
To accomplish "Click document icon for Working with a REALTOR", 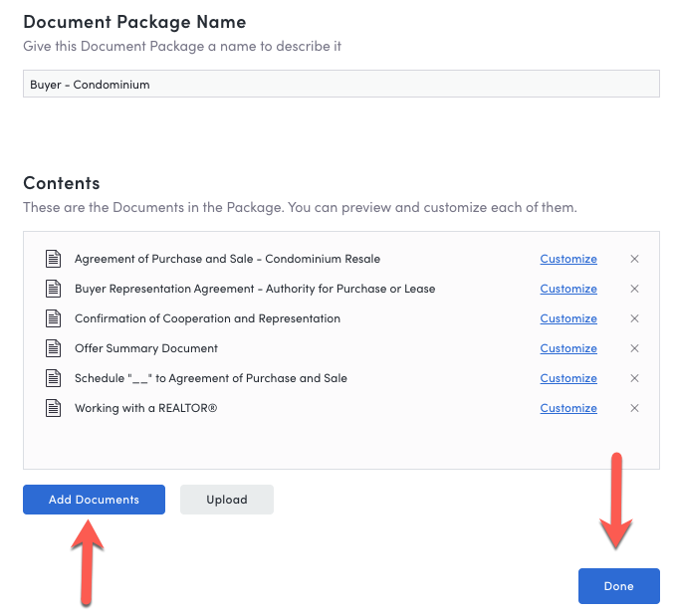I will tap(53, 408).
